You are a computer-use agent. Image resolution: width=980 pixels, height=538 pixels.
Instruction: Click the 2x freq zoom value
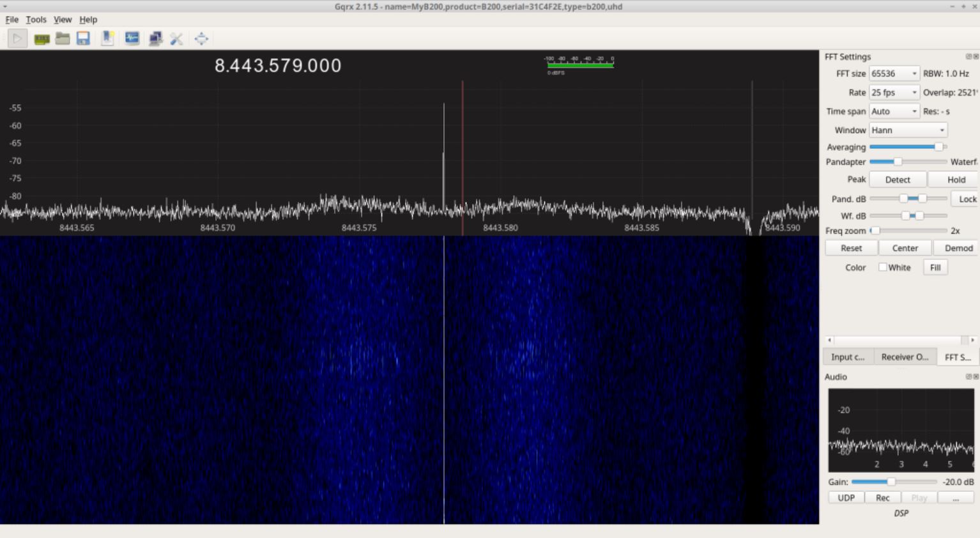click(955, 231)
